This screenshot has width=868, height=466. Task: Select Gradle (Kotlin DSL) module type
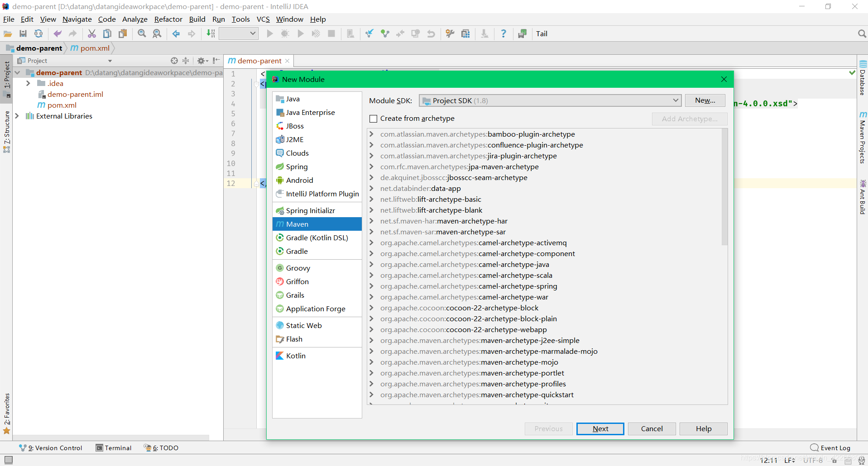(317, 238)
